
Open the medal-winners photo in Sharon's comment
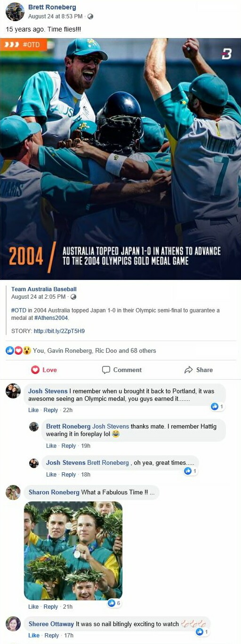tap(73, 551)
